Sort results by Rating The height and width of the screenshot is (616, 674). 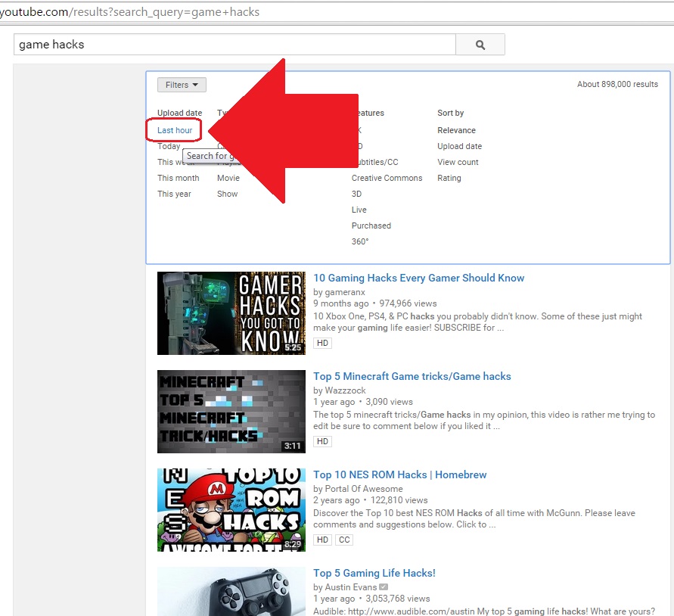(449, 178)
